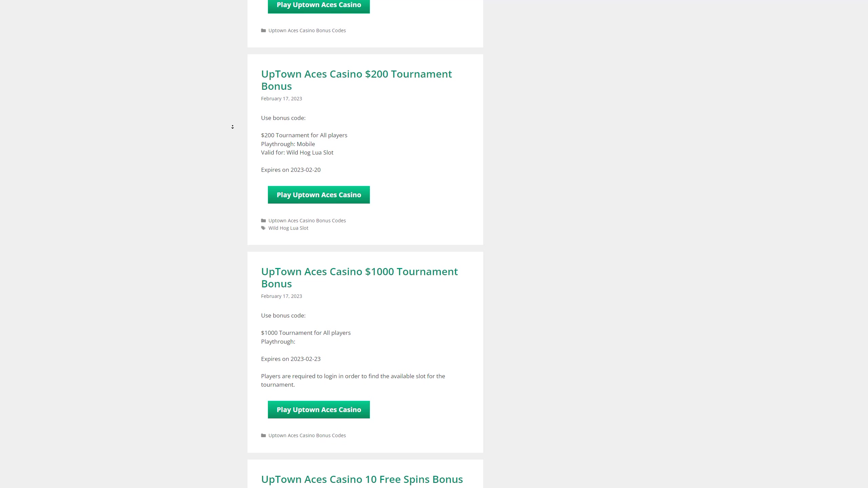Image resolution: width=868 pixels, height=488 pixels.
Task: Click the folder icon in the $200 Tournament post footer
Action: pyautogui.click(x=263, y=221)
